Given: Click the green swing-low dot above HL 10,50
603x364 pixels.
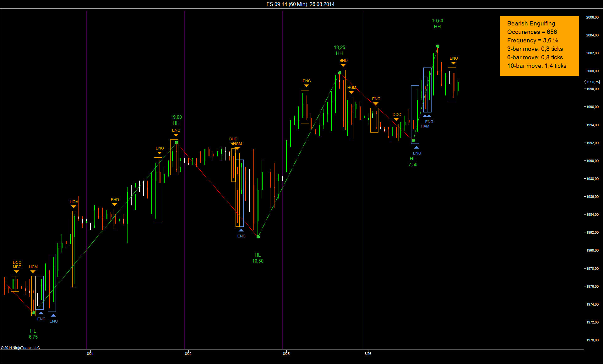Looking at the screenshot, I should click(258, 237).
